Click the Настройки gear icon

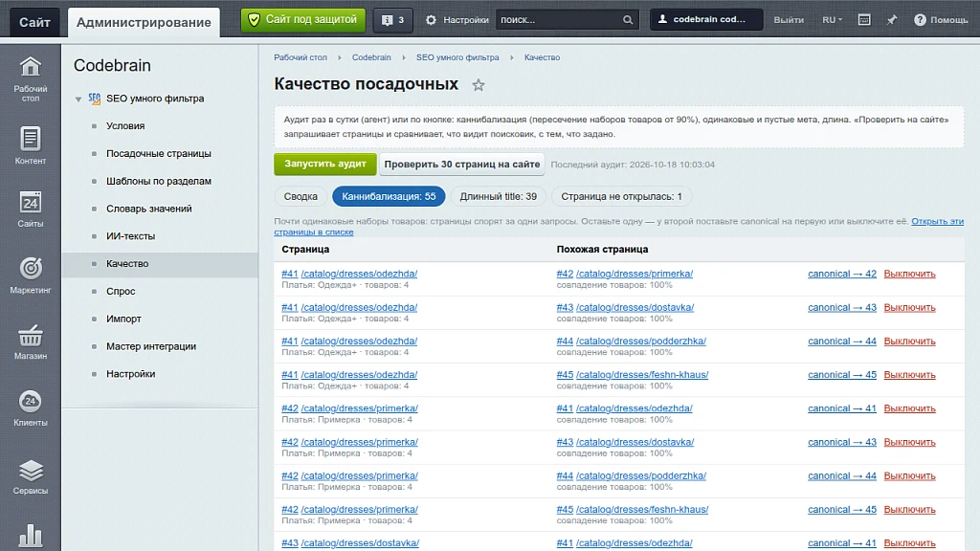coord(431,20)
